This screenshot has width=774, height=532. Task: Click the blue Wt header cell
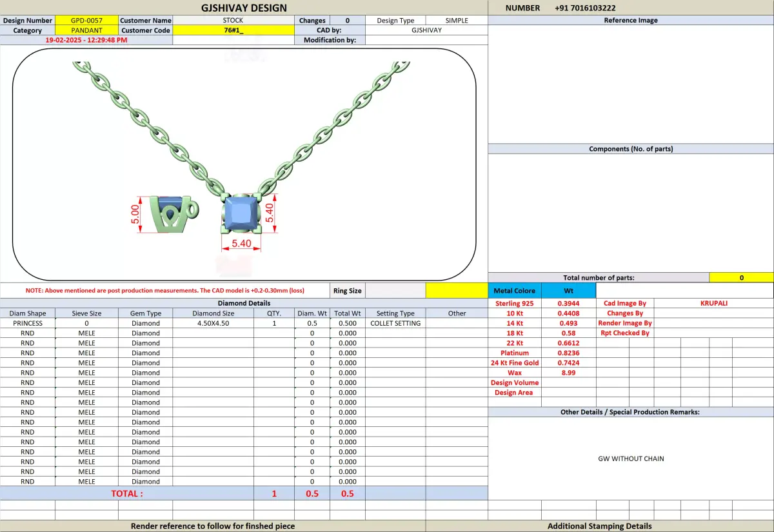pos(568,291)
